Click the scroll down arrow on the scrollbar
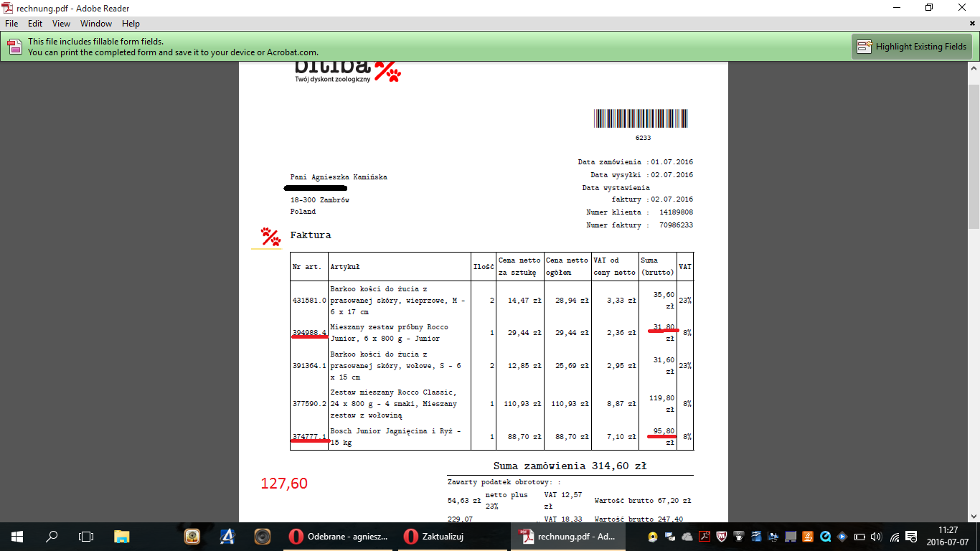980x551 pixels. click(974, 515)
